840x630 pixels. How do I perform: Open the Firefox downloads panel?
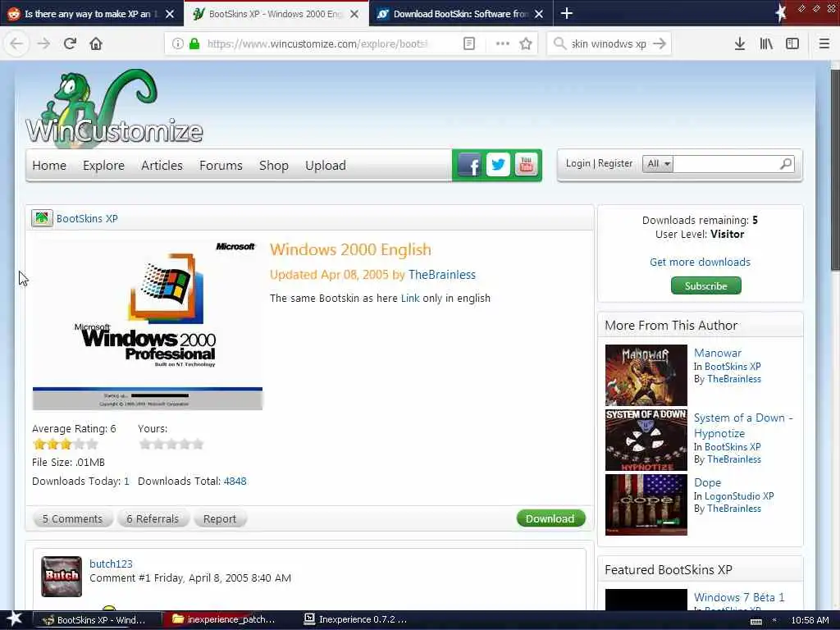pyautogui.click(x=740, y=43)
